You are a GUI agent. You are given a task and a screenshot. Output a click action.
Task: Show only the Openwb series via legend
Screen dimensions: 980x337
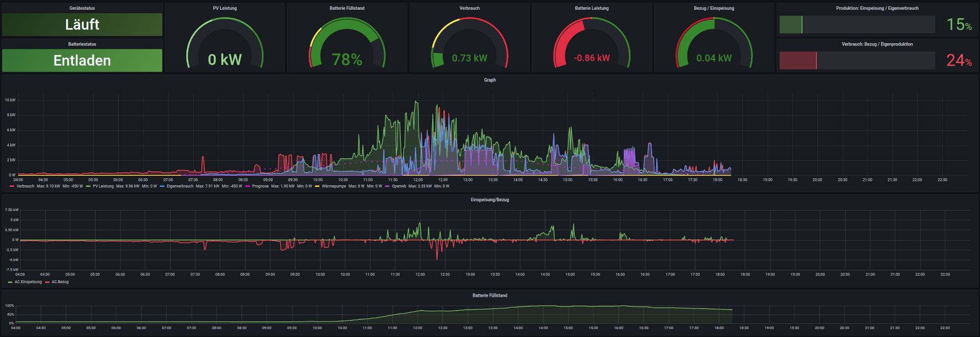point(399,186)
